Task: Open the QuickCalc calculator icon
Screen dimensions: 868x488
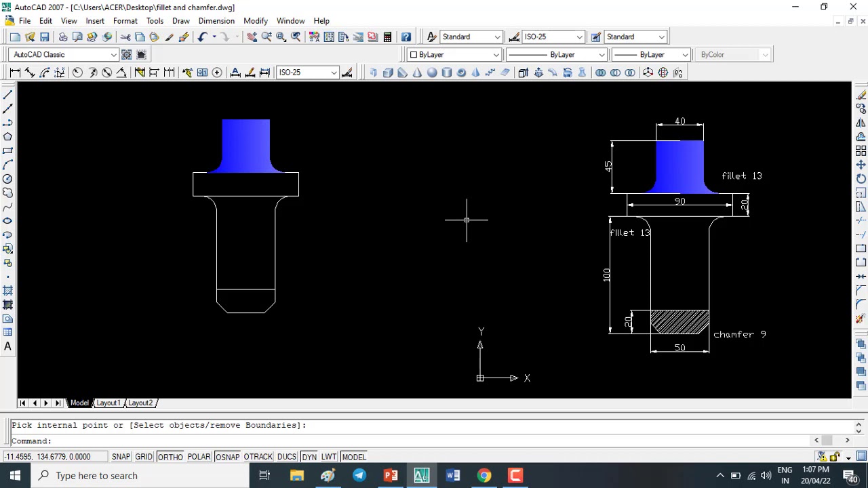Action: (x=387, y=37)
